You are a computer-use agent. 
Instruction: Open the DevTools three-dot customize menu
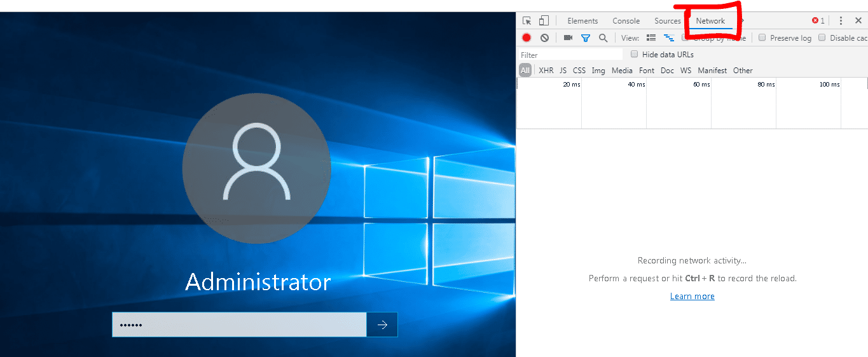[841, 21]
